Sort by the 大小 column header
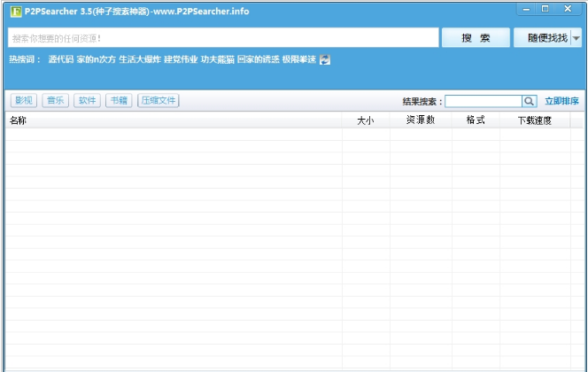Viewport: 588px width, 372px height. point(366,120)
